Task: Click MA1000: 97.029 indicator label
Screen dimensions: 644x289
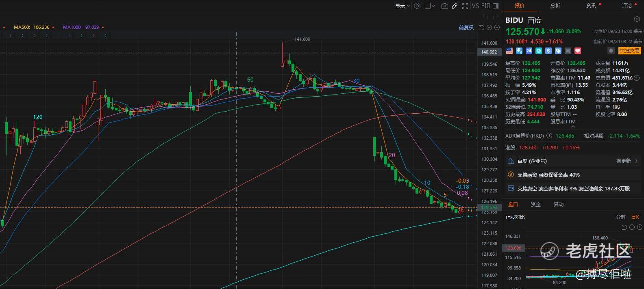Action: click(x=81, y=28)
